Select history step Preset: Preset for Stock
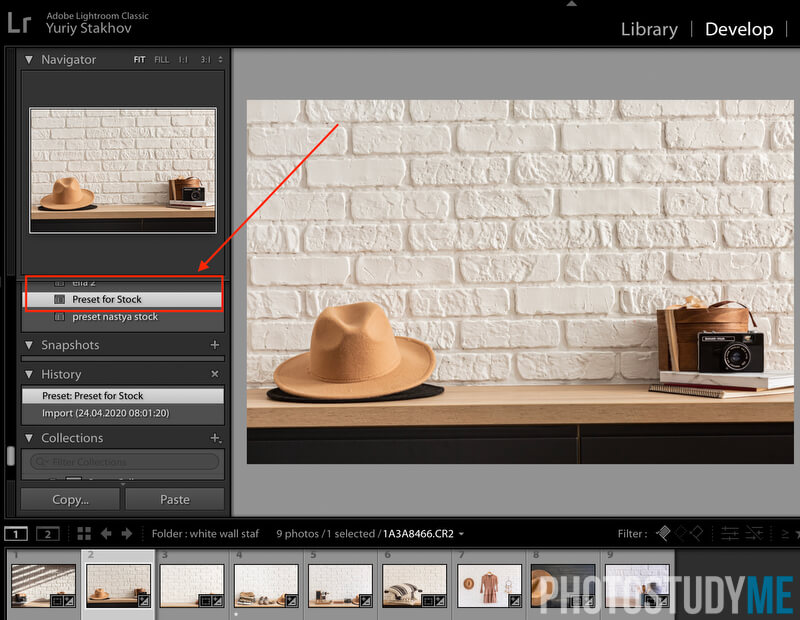Screen dimensions: 800x620 tap(122, 395)
